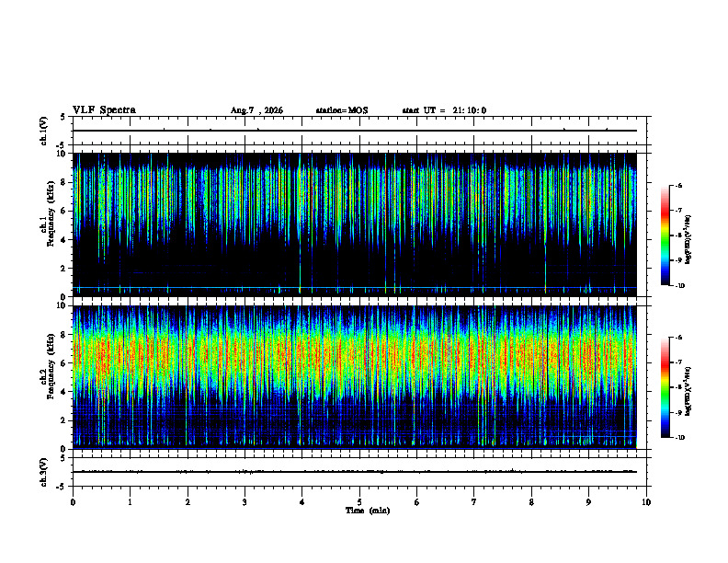Click the "VLF Spectra" plot title
The image size is (728, 563).
coord(104,110)
